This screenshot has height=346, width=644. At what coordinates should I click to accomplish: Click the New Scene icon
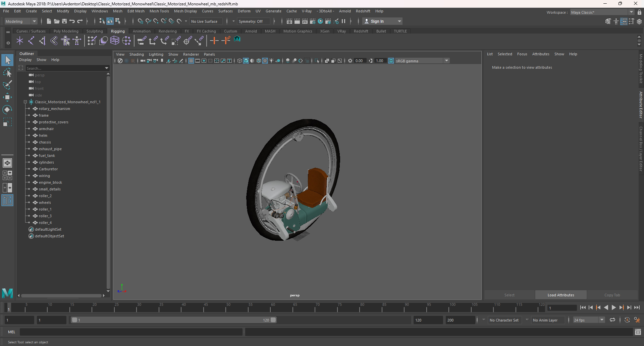49,21
